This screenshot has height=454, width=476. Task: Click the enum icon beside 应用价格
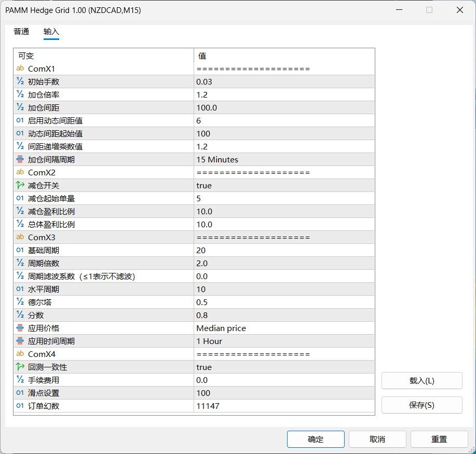(x=20, y=328)
